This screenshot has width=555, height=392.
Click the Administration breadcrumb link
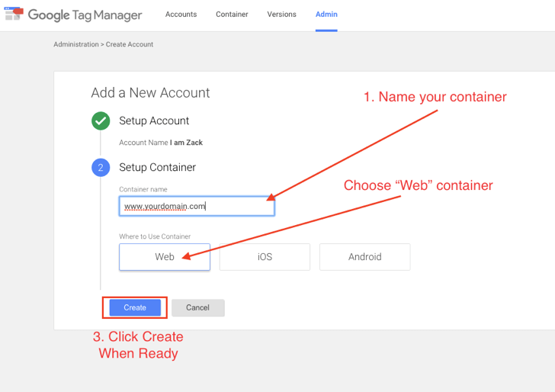tap(76, 44)
